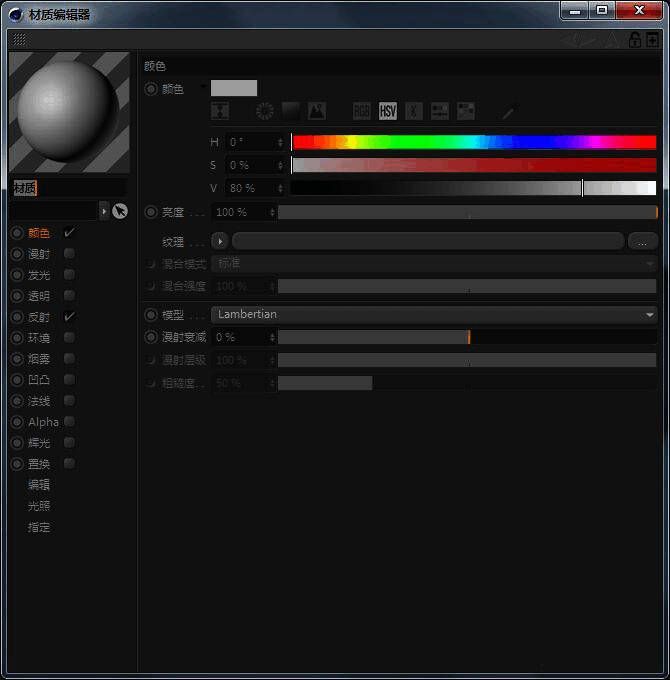
Task: Click the color wheel mode icon
Action: 265,111
